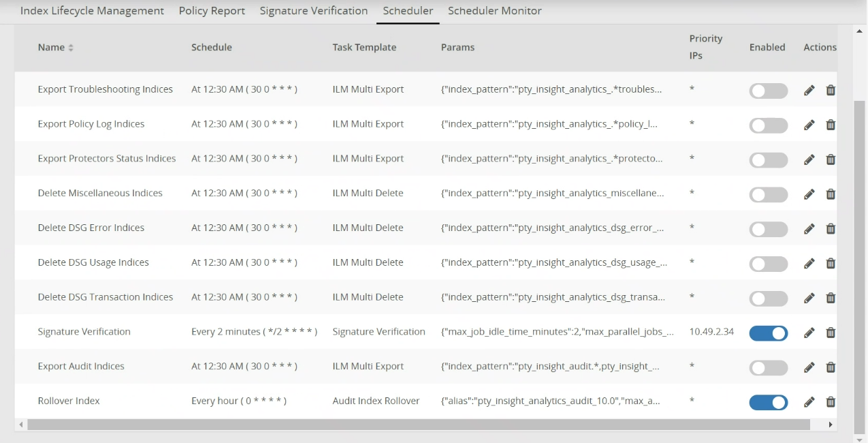868x443 pixels.
Task: Delete the Export Protectors Status Indices task
Action: point(831,159)
